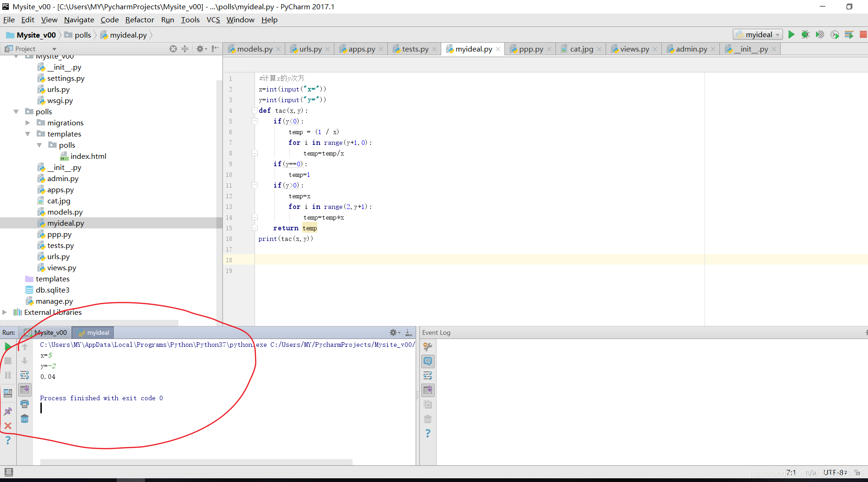Select the Mysite_v00 run tab
Screen dimensions: 868x482
(46, 332)
